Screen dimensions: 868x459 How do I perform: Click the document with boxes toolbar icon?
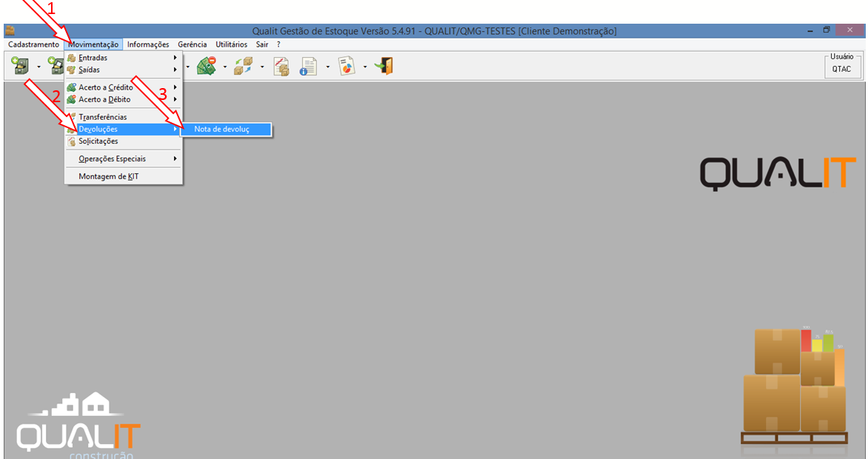[x=281, y=66]
